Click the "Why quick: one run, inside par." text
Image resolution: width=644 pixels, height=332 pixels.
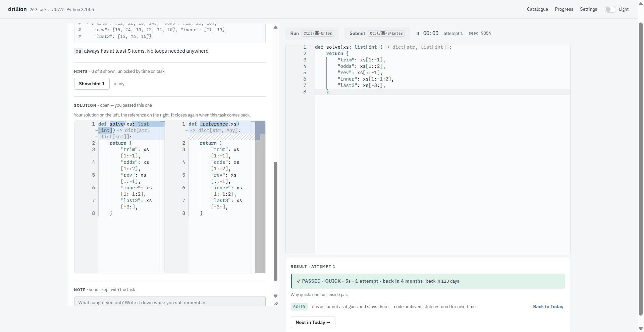319,294
